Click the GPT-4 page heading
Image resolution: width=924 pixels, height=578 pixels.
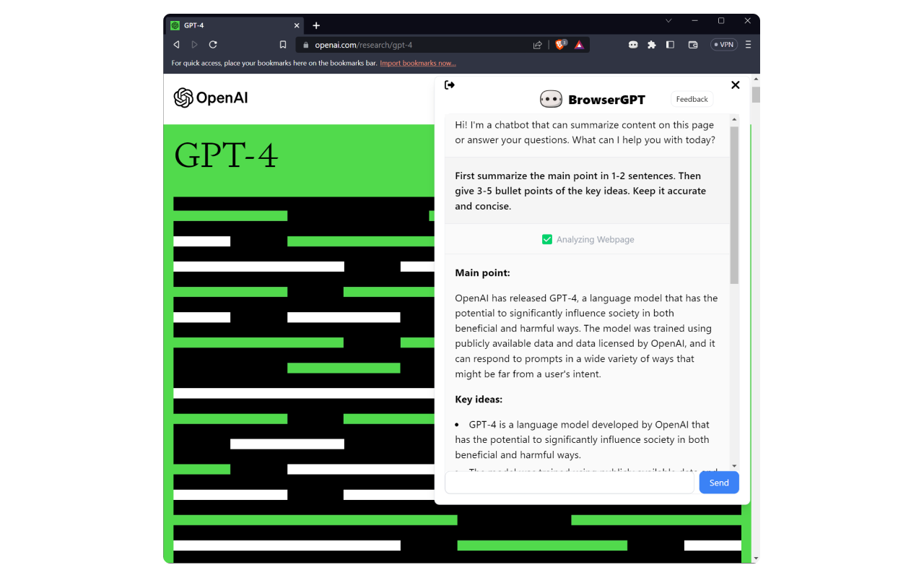click(226, 155)
